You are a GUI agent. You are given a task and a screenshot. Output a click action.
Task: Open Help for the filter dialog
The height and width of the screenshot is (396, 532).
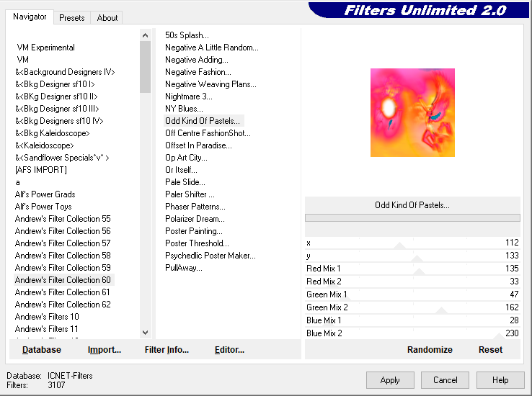[500, 380]
